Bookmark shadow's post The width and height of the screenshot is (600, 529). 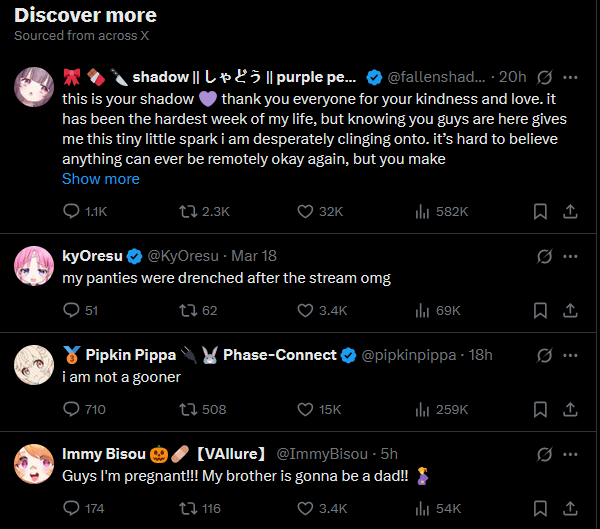(x=540, y=212)
